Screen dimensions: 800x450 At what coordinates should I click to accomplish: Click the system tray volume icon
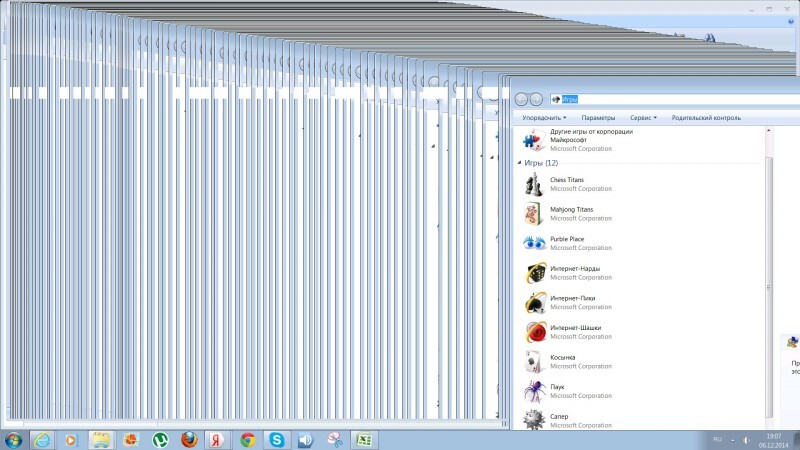[x=746, y=440]
